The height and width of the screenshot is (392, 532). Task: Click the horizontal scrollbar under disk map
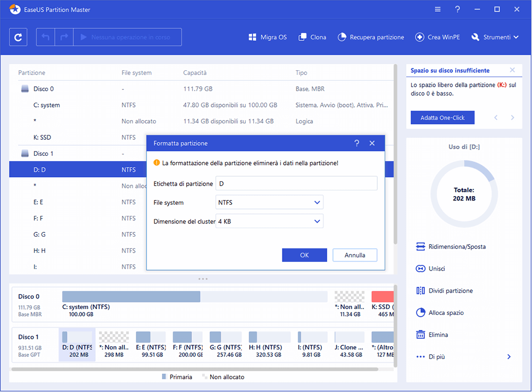pyautogui.click(x=195, y=369)
